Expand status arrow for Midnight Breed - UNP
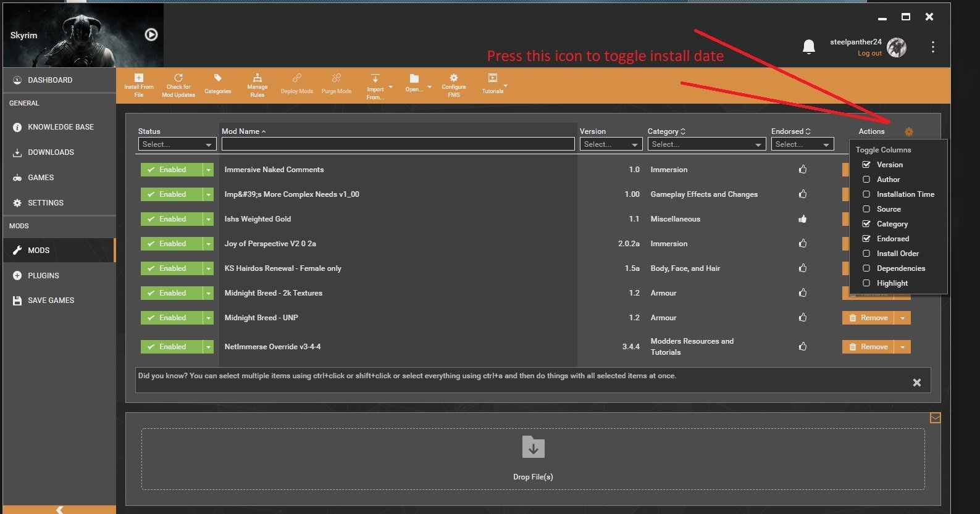The height and width of the screenshot is (514, 980). (x=209, y=318)
